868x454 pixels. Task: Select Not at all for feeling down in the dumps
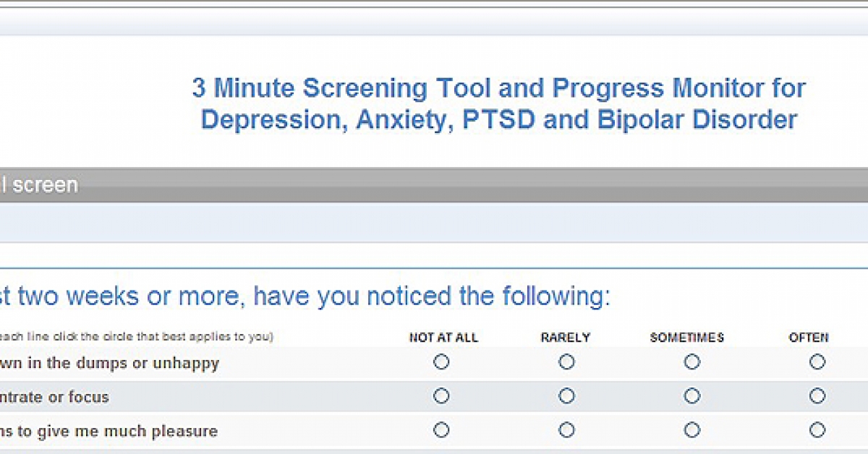coord(442,362)
